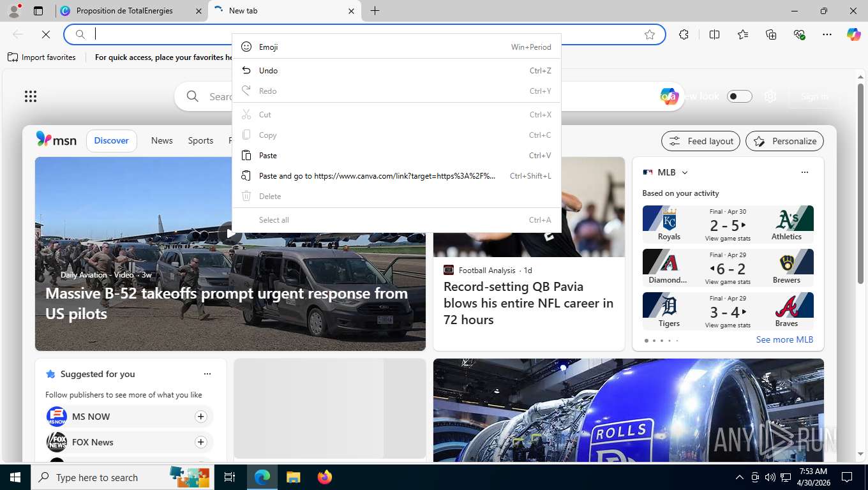Open the Sports feed tab

pos(200,140)
